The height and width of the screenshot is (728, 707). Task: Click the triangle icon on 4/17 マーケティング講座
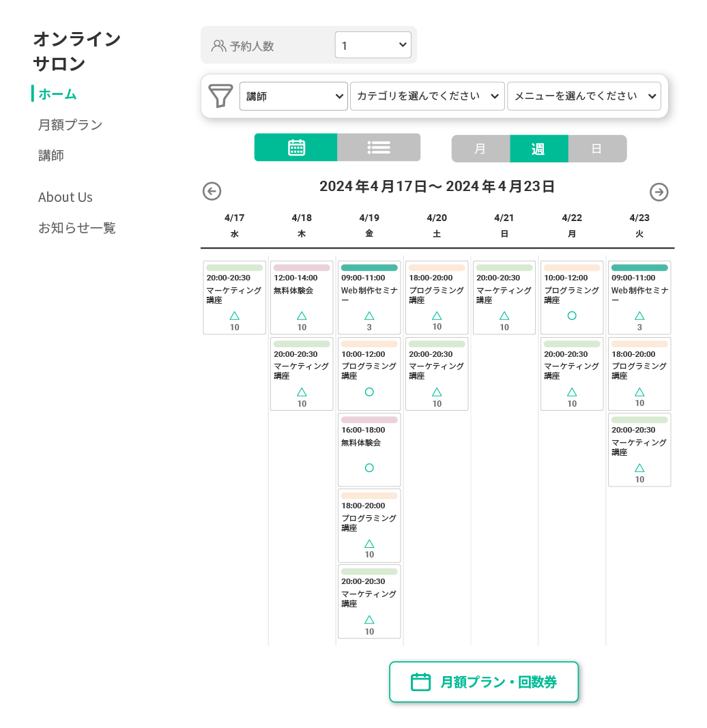coord(235,316)
